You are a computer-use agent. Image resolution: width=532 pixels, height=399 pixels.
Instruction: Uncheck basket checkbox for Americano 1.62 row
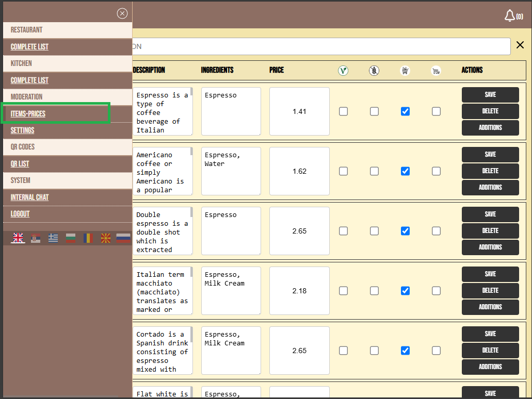coord(405,171)
